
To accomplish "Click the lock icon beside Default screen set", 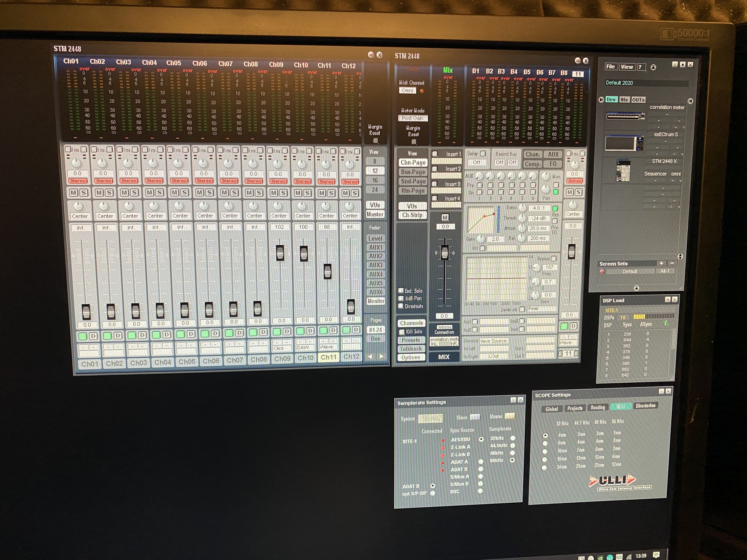I will tap(602, 271).
